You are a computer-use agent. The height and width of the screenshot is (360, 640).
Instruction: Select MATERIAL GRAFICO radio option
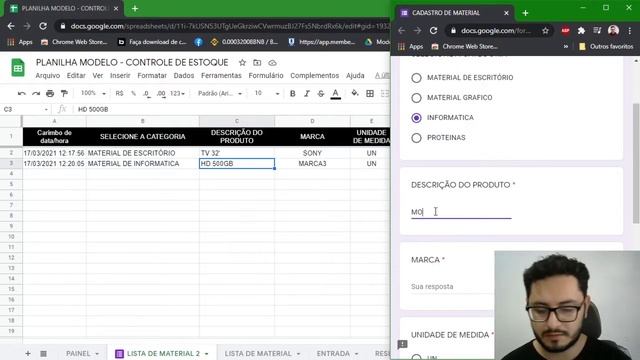pos(416,98)
